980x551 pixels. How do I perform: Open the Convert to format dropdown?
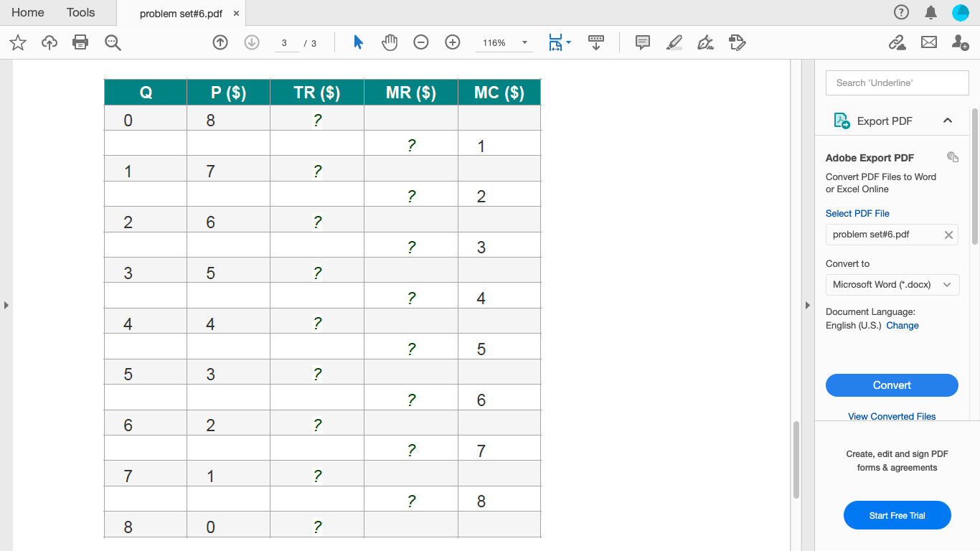coord(892,285)
